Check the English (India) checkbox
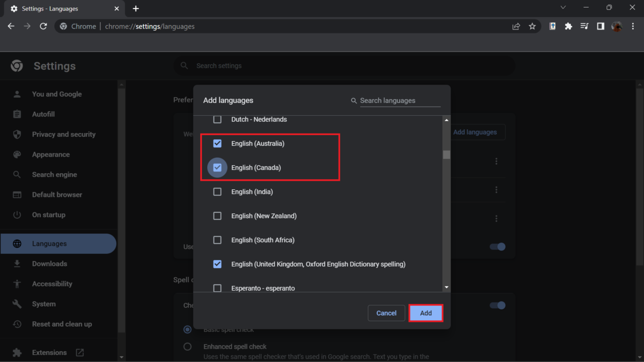 coord(217,192)
